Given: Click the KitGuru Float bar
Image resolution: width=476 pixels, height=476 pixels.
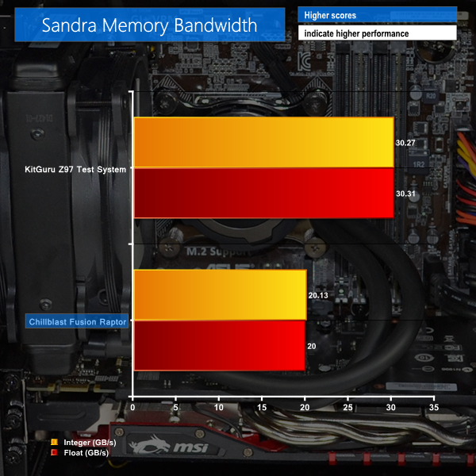Looking at the screenshot, I should (x=264, y=193).
